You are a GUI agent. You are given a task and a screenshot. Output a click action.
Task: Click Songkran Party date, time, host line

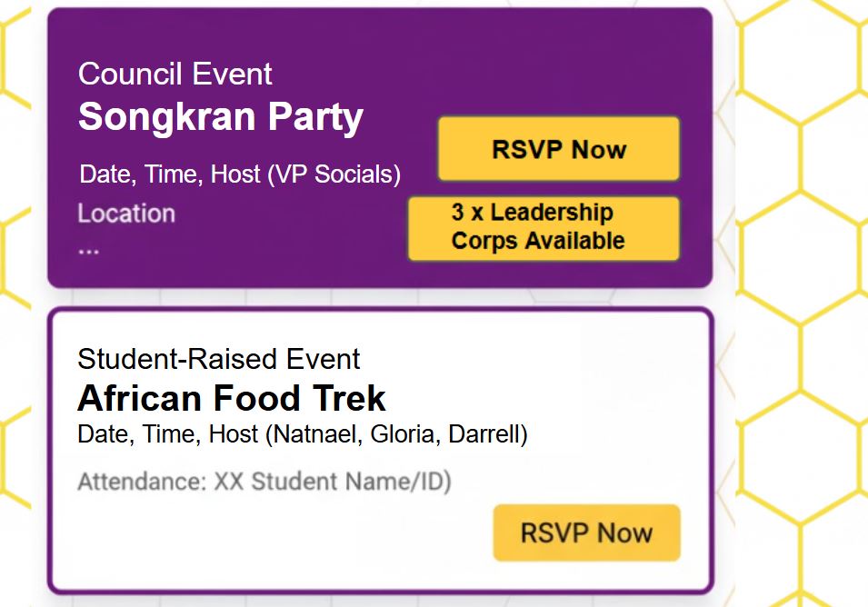tap(240, 174)
